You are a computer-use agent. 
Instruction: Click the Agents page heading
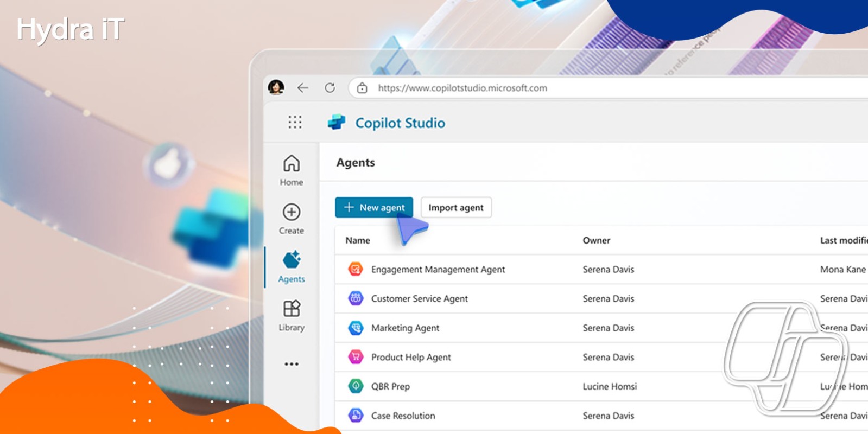356,163
